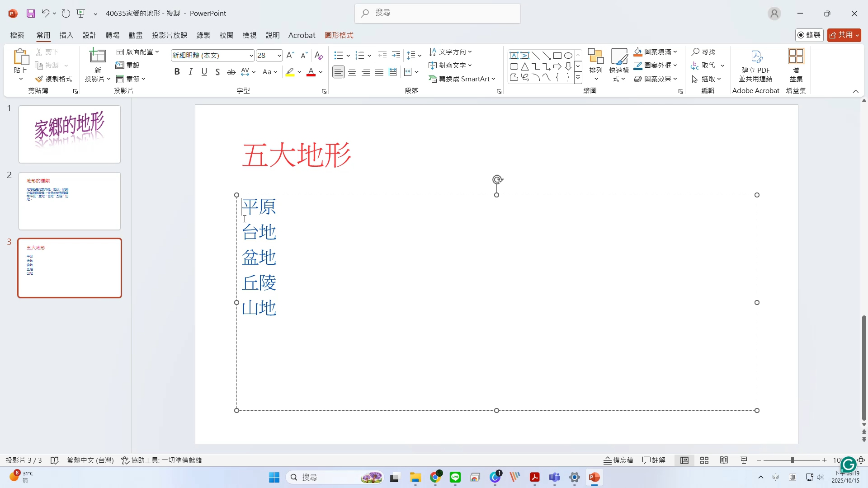
Task: Toggle Italic formatting
Action: click(191, 72)
